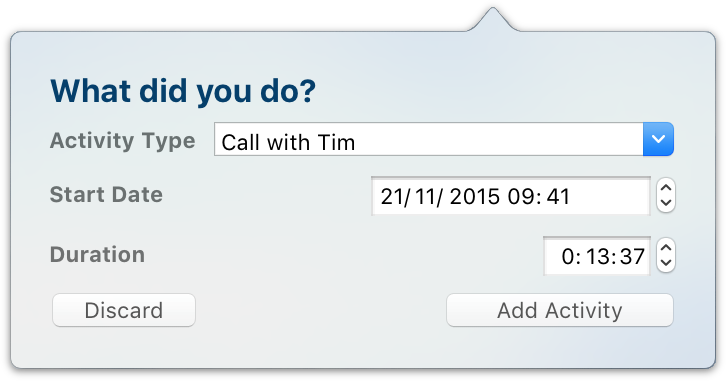Click the 'What did you do?' heading
Image resolution: width=726 pixels, height=381 pixels.
click(183, 91)
